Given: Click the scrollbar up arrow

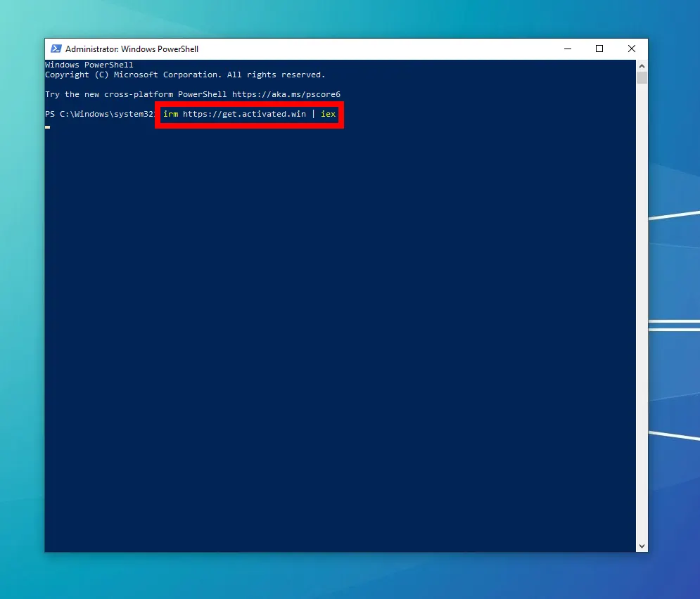Looking at the screenshot, I should (642, 66).
